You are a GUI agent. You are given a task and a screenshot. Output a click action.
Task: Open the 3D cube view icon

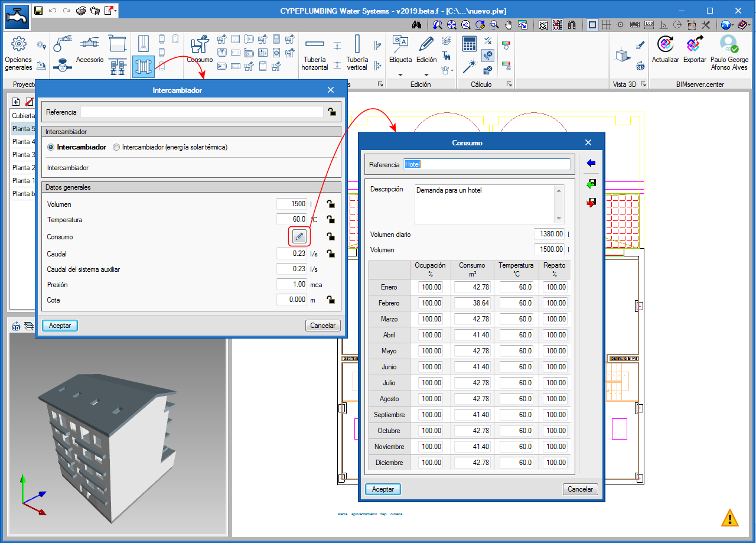tap(623, 55)
